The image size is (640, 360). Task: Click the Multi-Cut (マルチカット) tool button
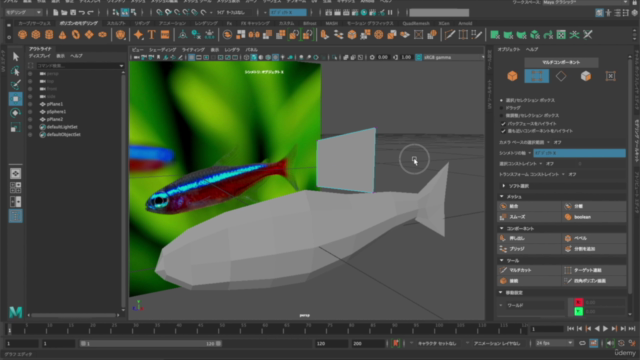529,270
